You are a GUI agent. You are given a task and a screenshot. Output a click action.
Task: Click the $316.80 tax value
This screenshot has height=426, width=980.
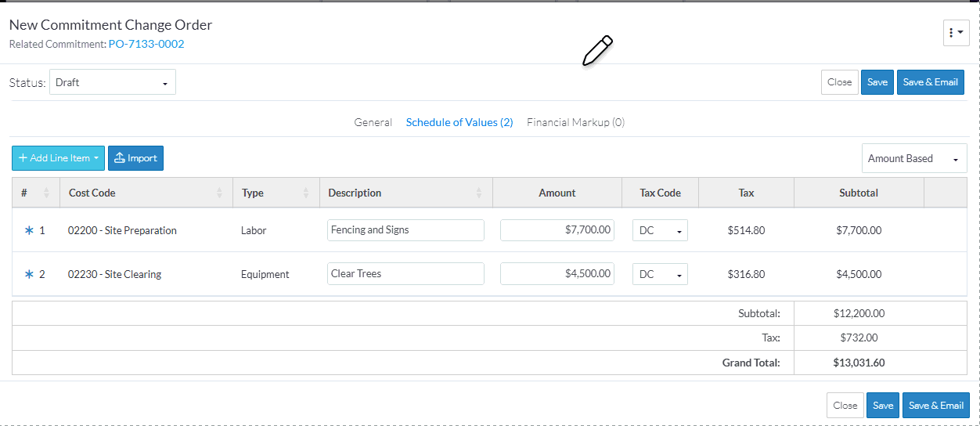[x=746, y=275]
